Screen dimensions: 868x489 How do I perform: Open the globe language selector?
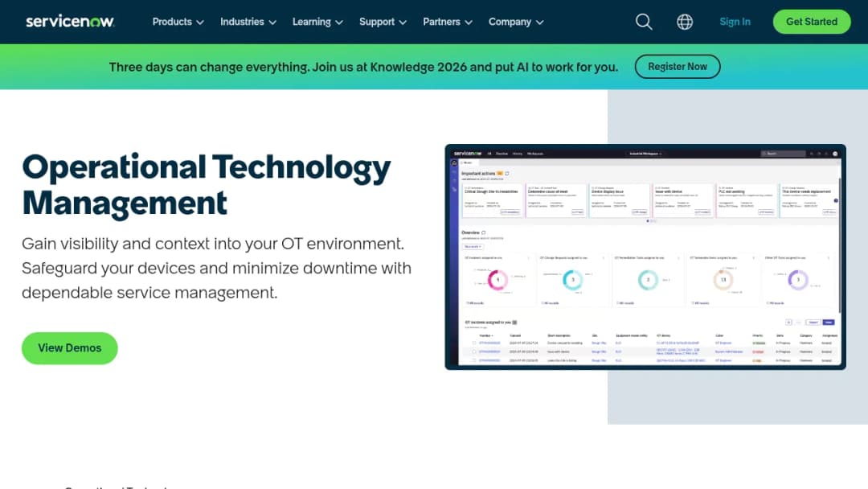coord(685,22)
